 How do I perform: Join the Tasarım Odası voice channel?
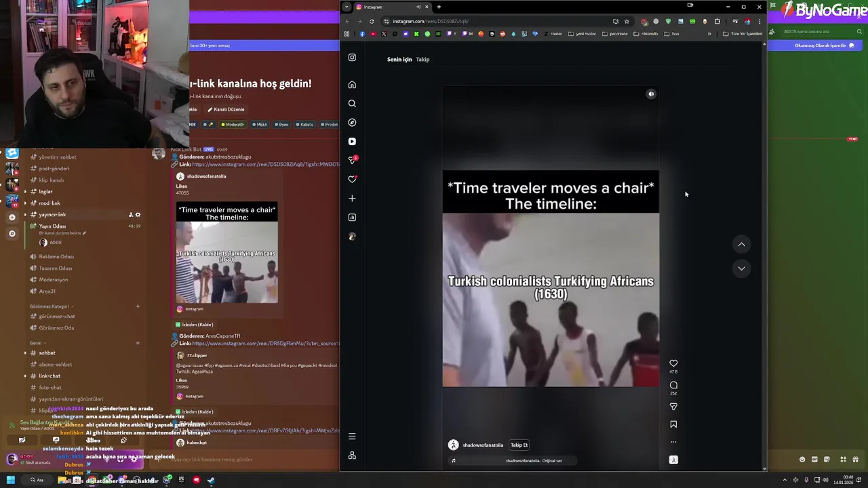click(56, 268)
